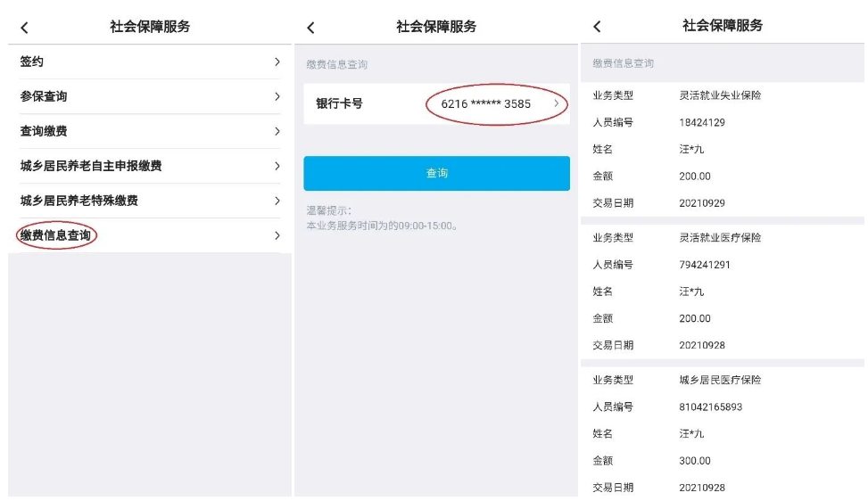
Task: Tap the chevron on the 查询缴费 row
Action: click(277, 131)
